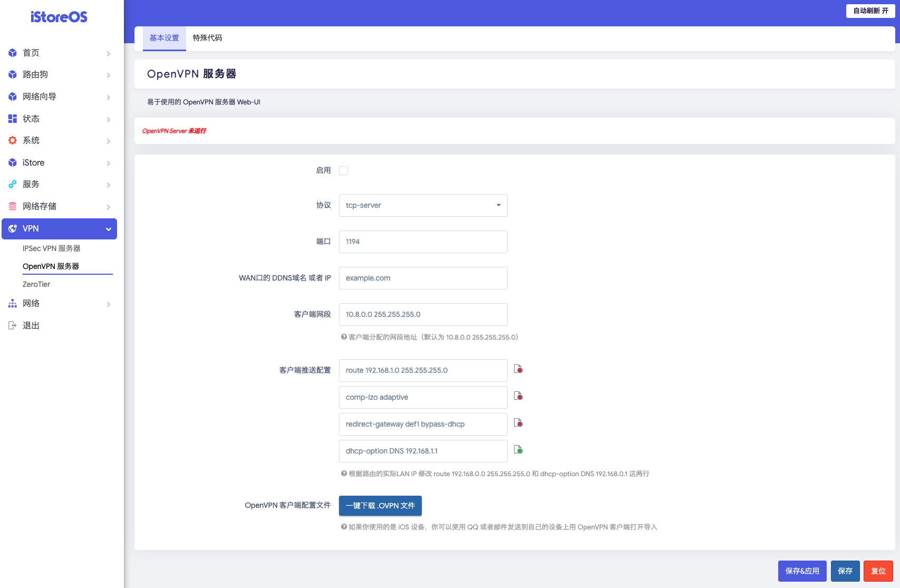Screen dimensions: 900x588
Task: Switch to the 特殊代码 tab
Action: point(207,38)
